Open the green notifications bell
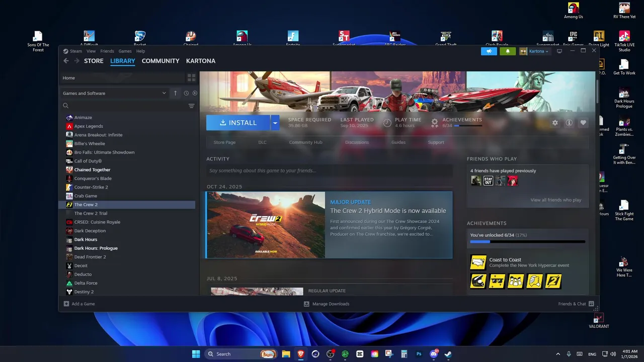The width and height of the screenshot is (644, 362). [x=508, y=51]
